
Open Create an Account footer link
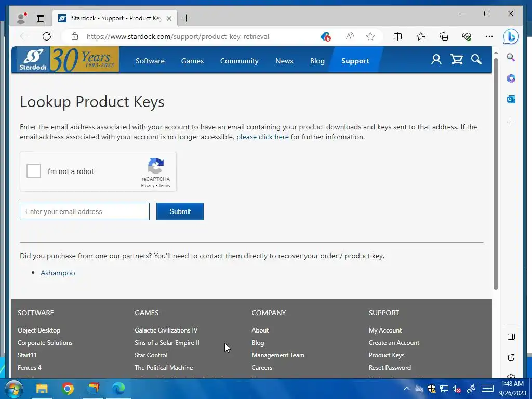point(394,343)
